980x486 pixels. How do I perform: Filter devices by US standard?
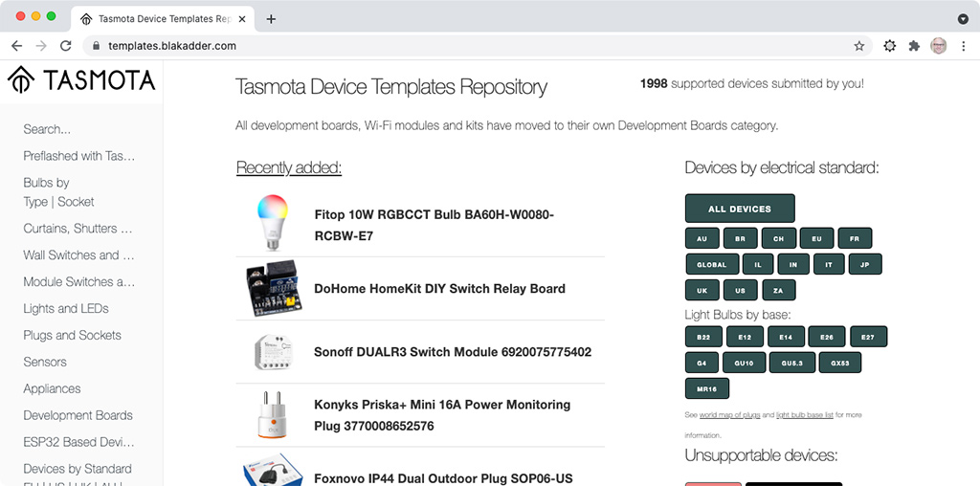[740, 290]
